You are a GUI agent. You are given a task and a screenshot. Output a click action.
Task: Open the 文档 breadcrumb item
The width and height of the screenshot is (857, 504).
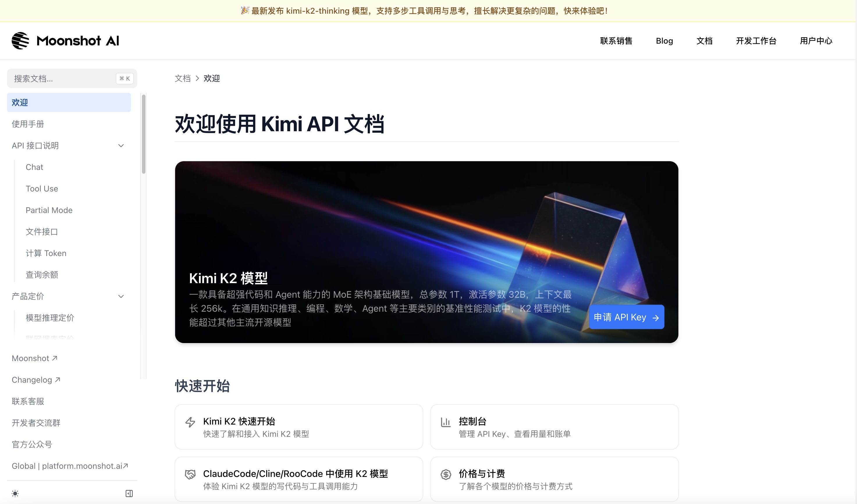182,78
